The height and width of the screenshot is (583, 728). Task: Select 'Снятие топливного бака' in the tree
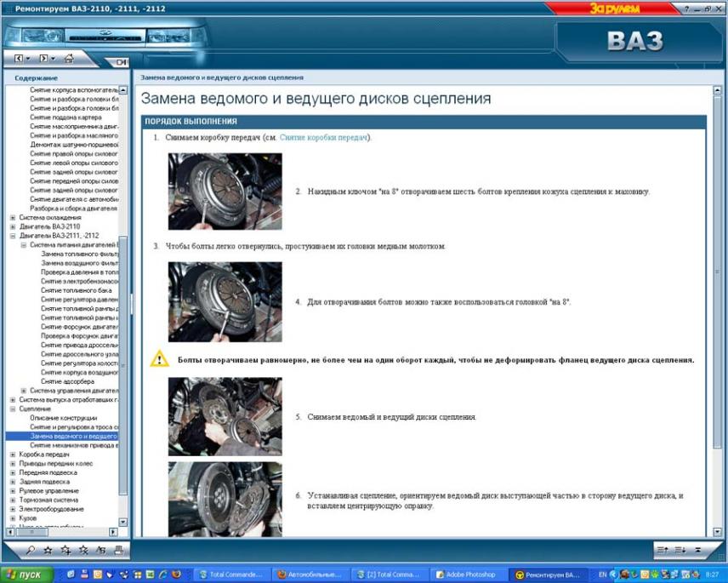(77, 290)
